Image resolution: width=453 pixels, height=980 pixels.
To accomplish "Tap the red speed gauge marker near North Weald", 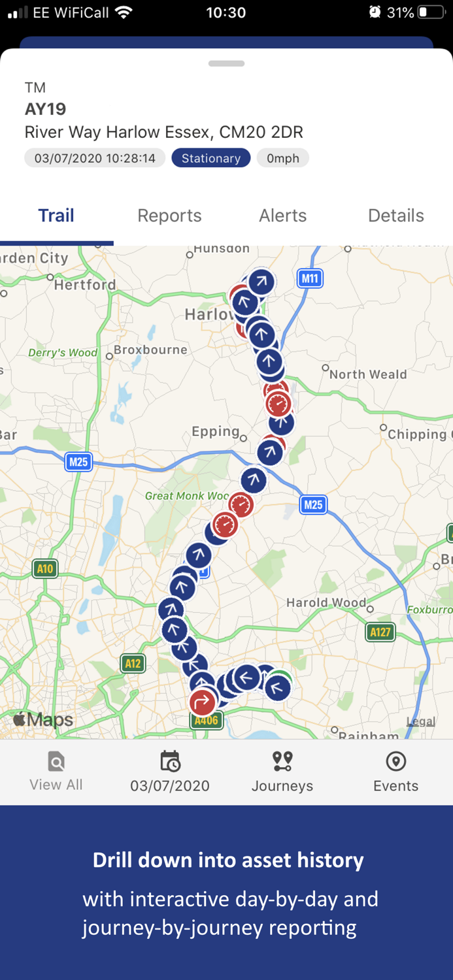I will point(278,404).
